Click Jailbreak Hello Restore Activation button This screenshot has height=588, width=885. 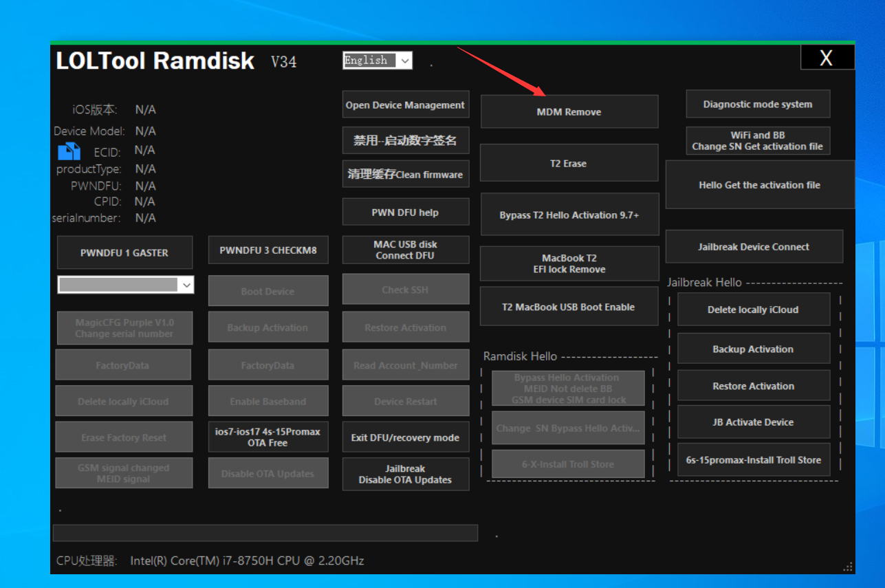click(x=754, y=386)
